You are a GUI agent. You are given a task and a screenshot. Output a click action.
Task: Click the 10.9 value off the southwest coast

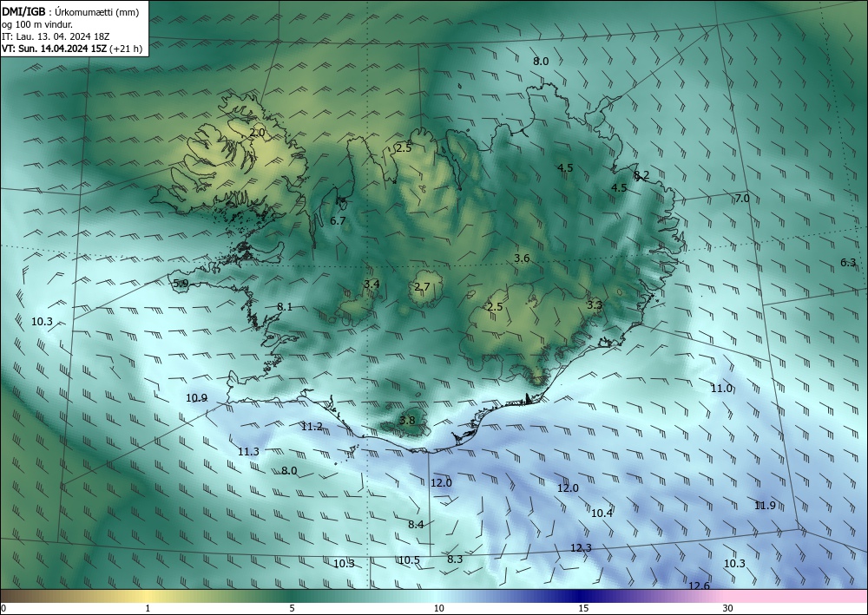click(196, 397)
